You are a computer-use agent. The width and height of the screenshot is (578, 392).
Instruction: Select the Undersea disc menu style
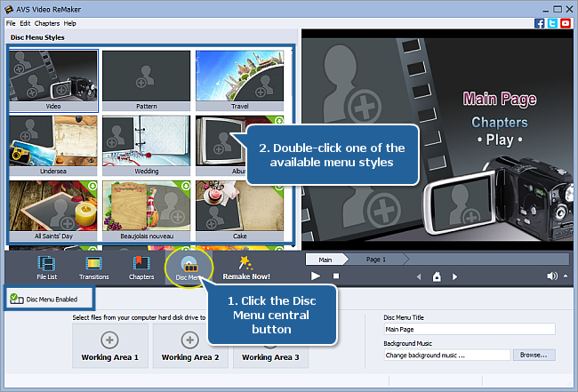(53, 145)
